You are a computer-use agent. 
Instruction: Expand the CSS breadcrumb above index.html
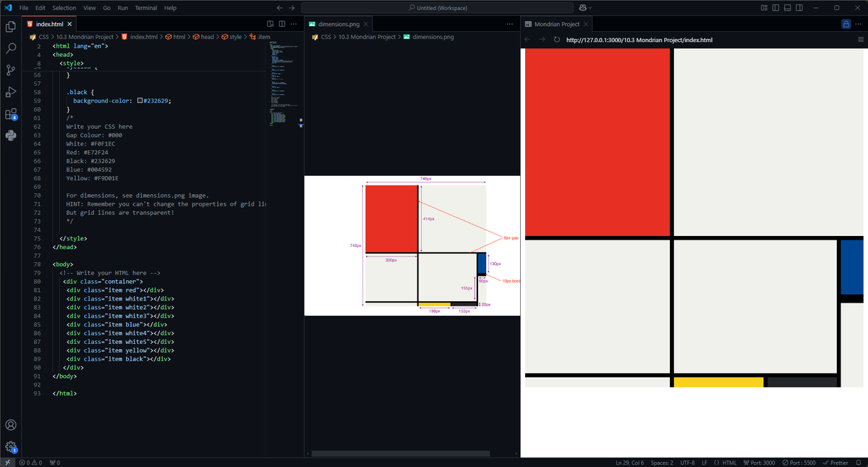pyautogui.click(x=43, y=37)
